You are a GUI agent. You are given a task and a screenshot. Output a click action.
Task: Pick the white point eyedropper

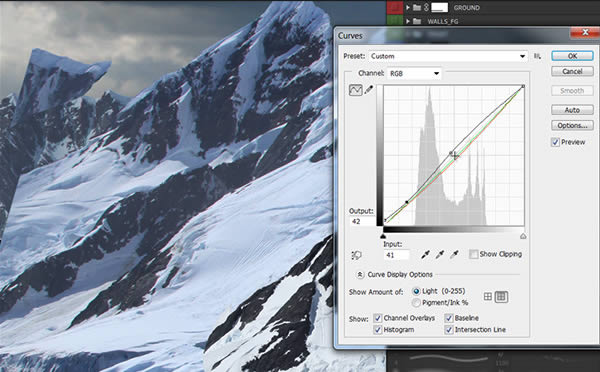pos(454,255)
